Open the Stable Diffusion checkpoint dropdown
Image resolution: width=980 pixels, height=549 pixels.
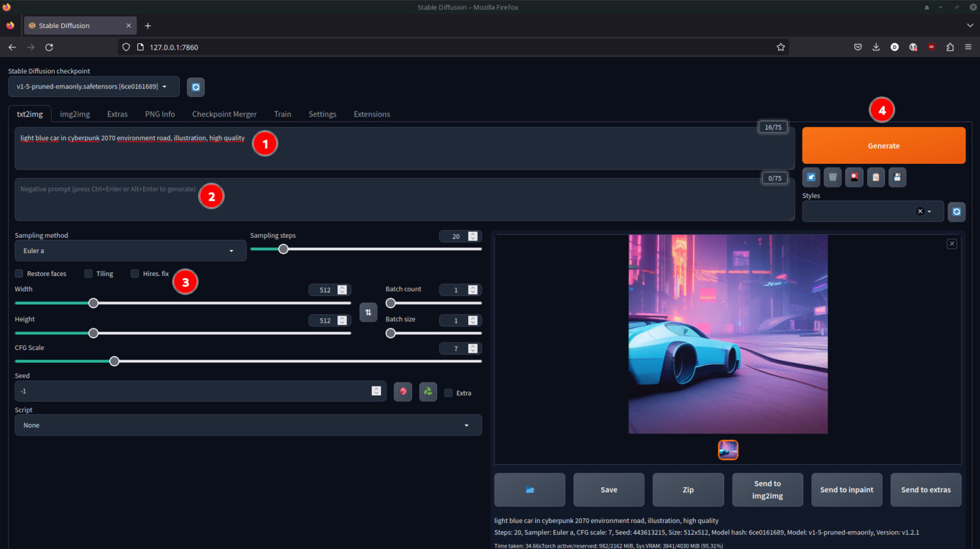(x=93, y=87)
